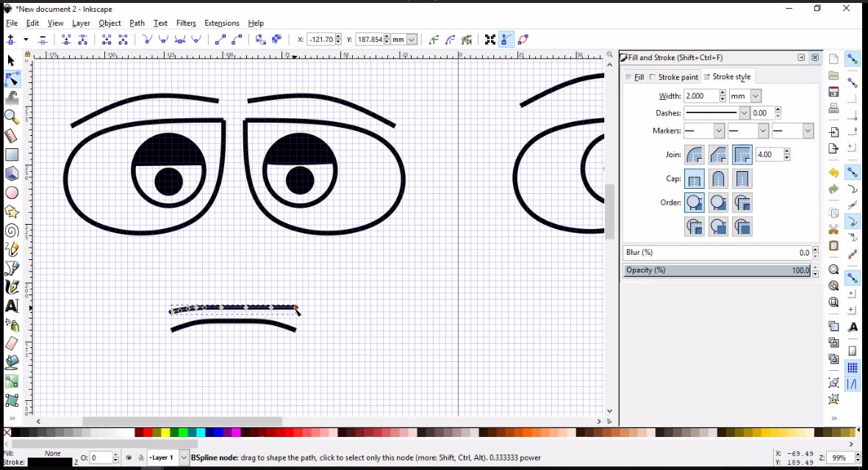Choose the Pencil freehand tool
The height and width of the screenshot is (470, 868).
tap(12, 250)
